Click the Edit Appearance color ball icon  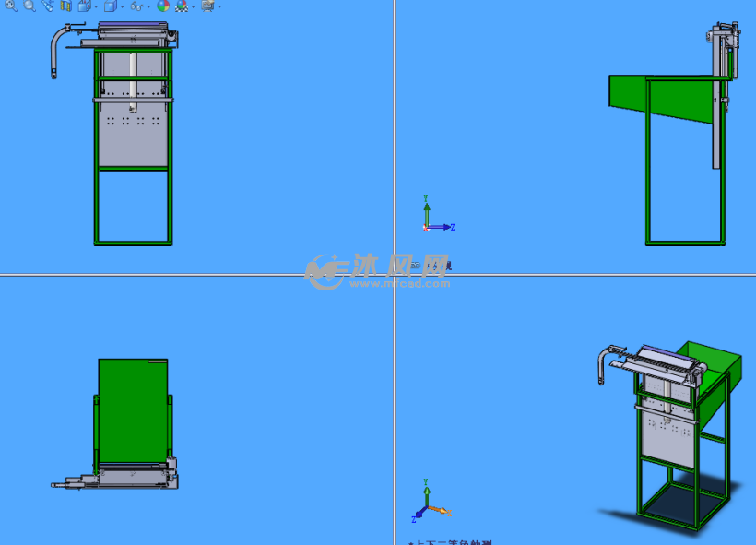163,6
